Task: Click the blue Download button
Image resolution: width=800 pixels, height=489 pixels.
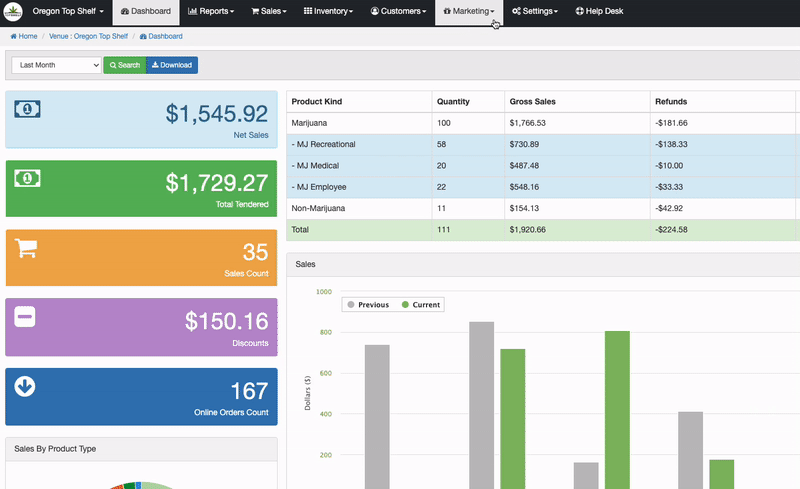Action: [172, 65]
